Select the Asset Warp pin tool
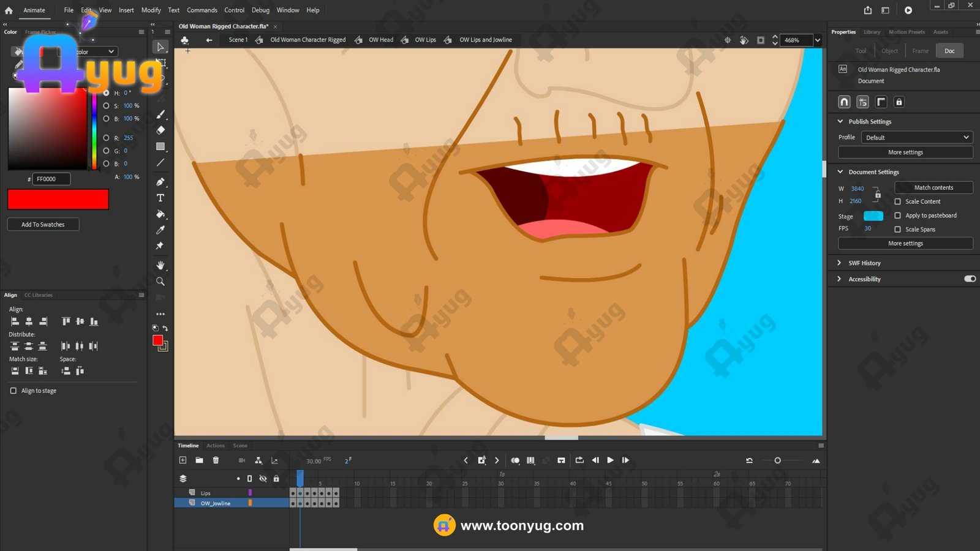The width and height of the screenshot is (980, 551). pos(160,246)
